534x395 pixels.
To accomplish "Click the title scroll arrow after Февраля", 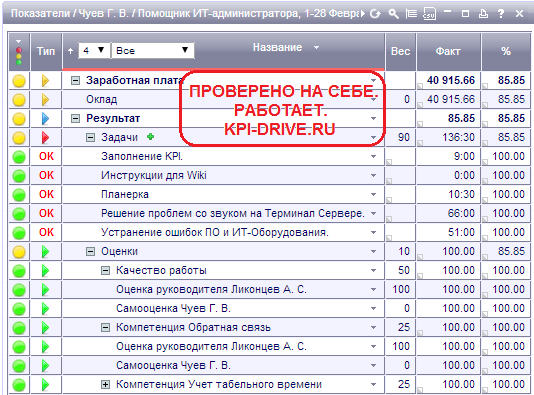I will [x=363, y=14].
